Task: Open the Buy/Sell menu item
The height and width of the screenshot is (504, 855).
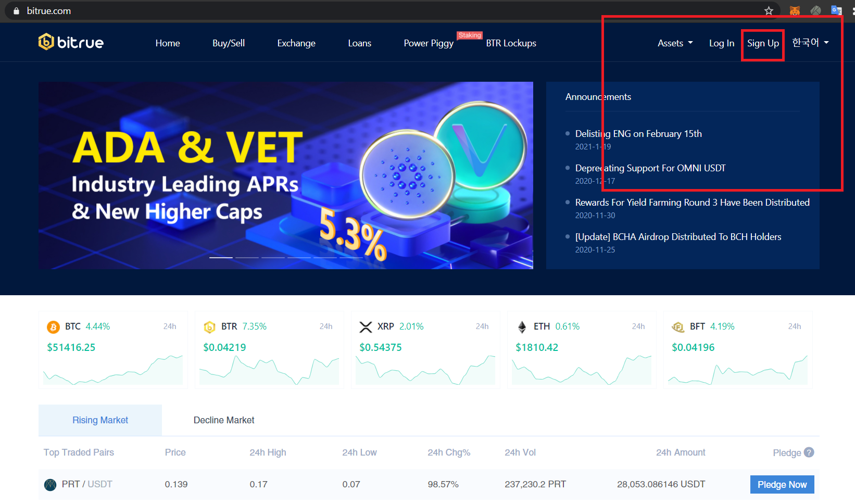Action: click(x=229, y=43)
